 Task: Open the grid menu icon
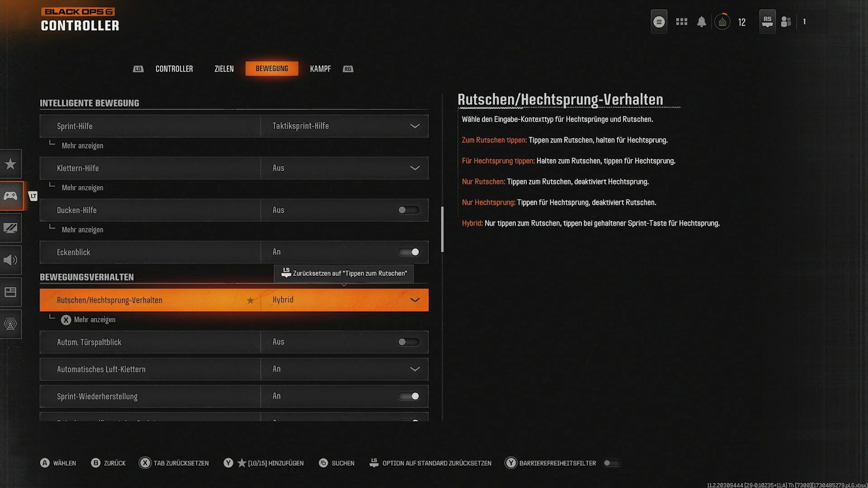click(681, 22)
